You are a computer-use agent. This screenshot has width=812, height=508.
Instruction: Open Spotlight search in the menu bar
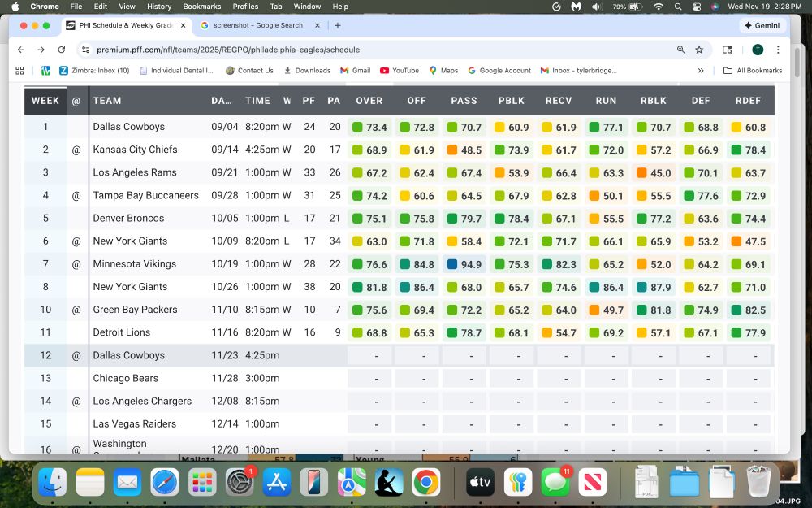click(x=678, y=7)
